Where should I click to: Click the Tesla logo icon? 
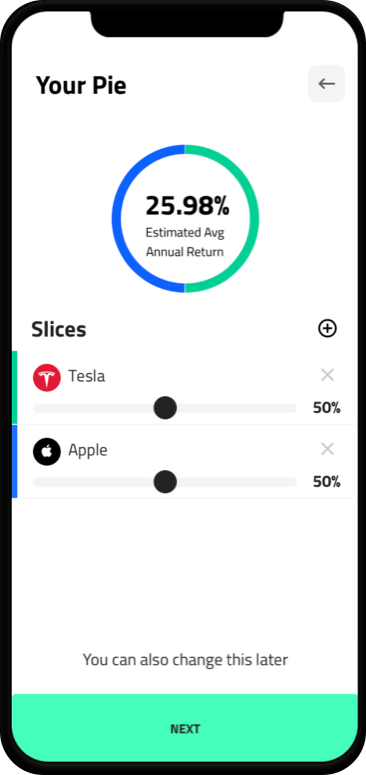tap(47, 378)
